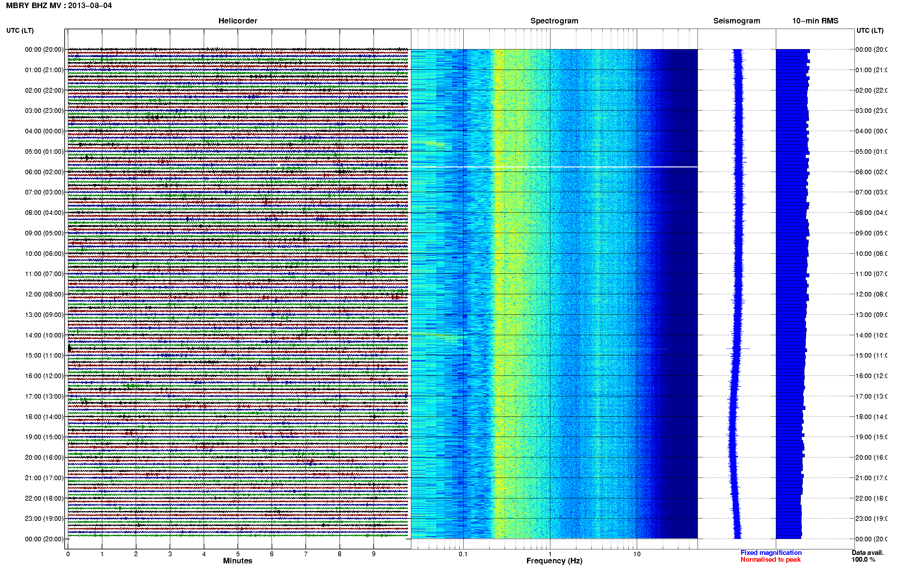Select the left time label 07:00 (03:00)
The width and height of the screenshot is (924, 578).
tap(44, 192)
